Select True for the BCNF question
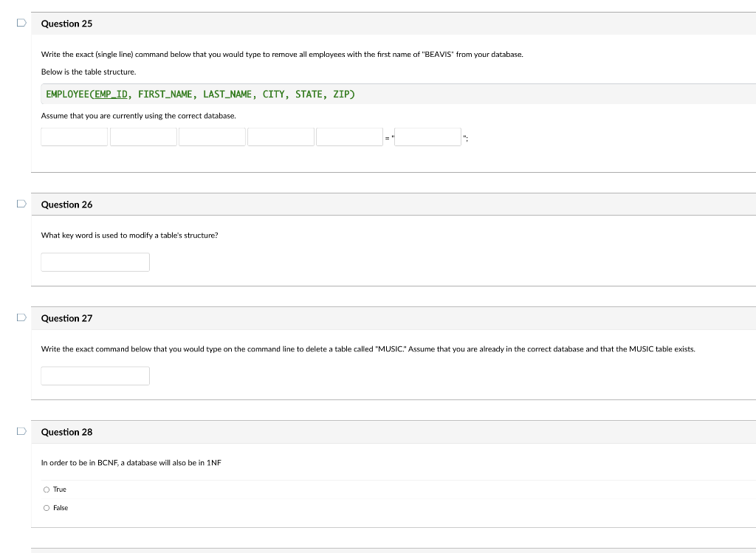The width and height of the screenshot is (756, 553). click(x=47, y=490)
